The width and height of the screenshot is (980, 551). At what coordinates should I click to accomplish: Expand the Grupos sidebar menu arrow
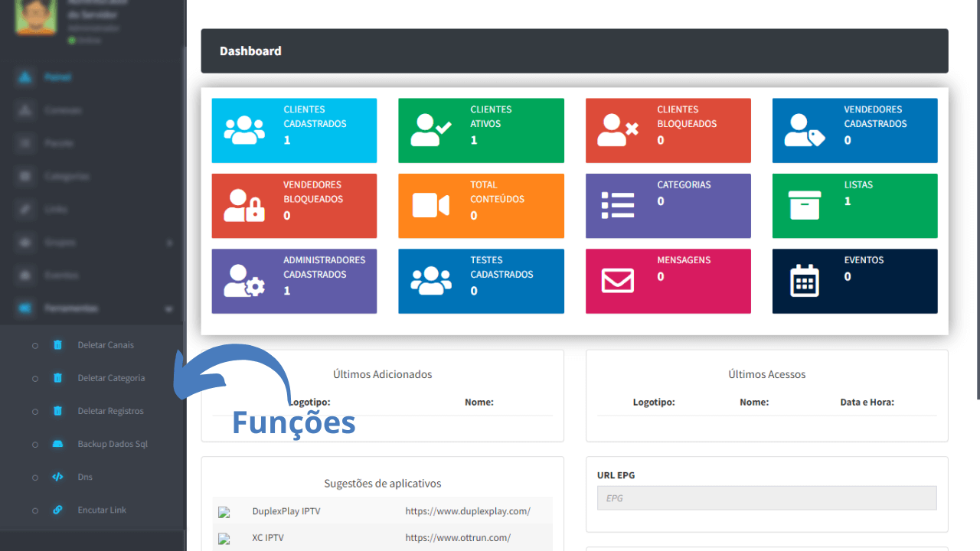[169, 243]
